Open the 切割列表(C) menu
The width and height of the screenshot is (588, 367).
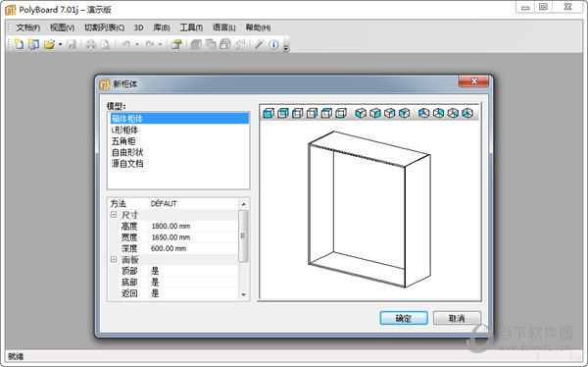point(104,27)
